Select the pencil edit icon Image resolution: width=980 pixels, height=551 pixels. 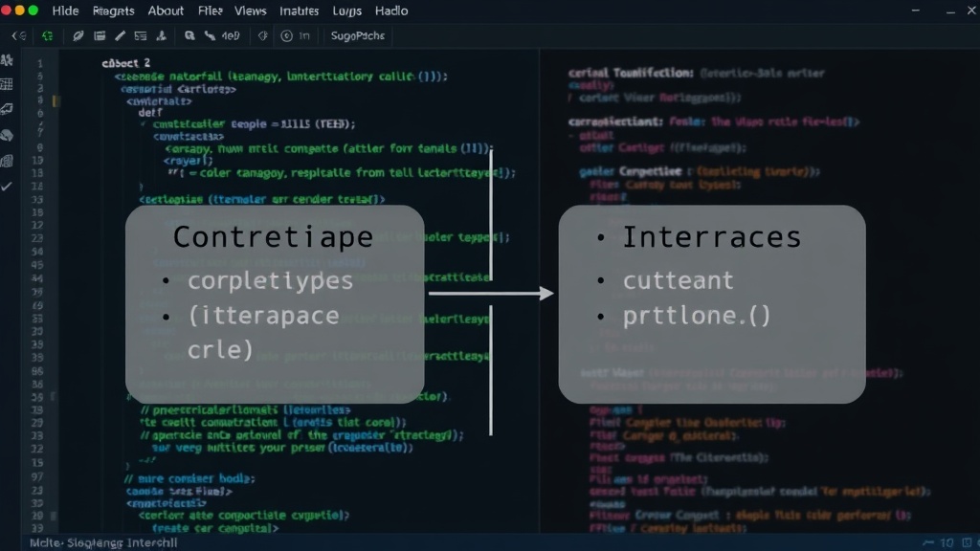click(x=120, y=35)
